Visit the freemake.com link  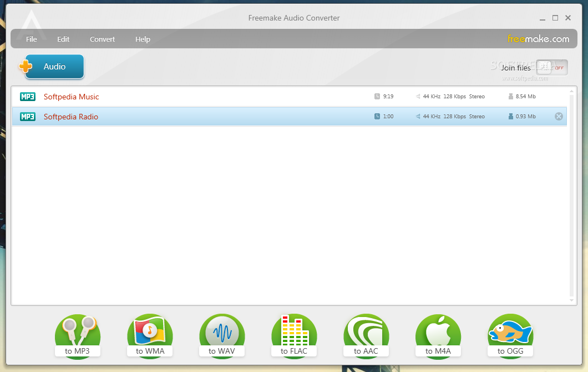click(538, 39)
